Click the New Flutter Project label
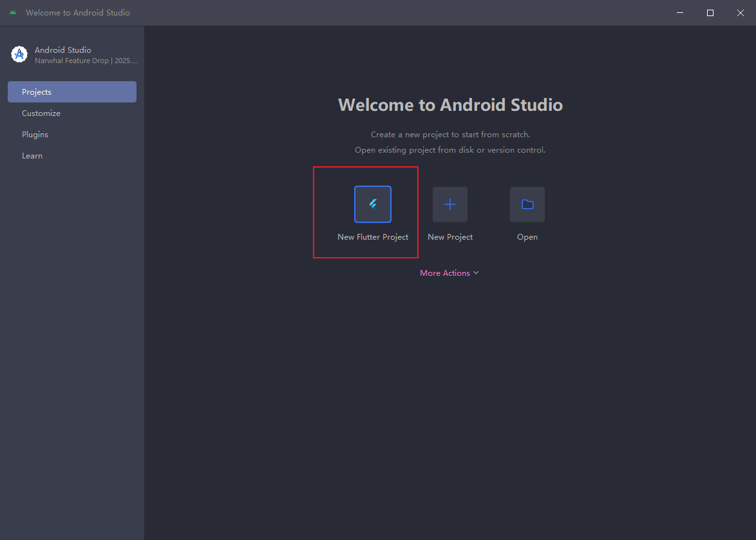756x540 pixels. [x=373, y=237]
